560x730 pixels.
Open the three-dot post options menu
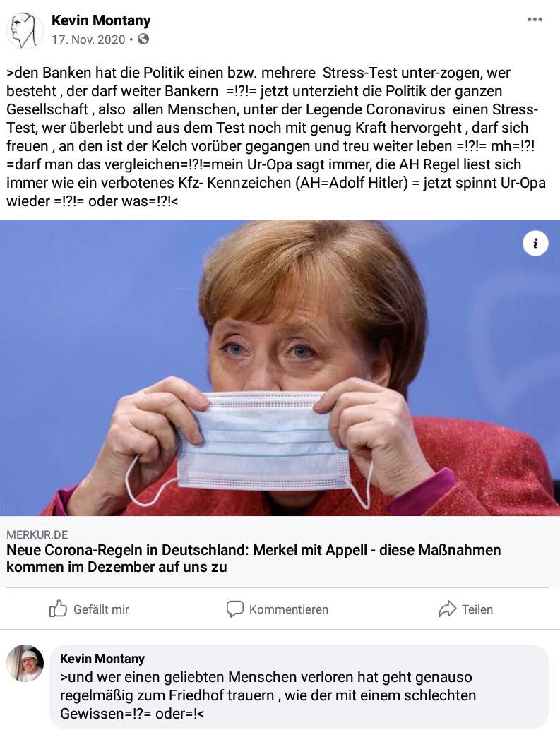tap(535, 20)
